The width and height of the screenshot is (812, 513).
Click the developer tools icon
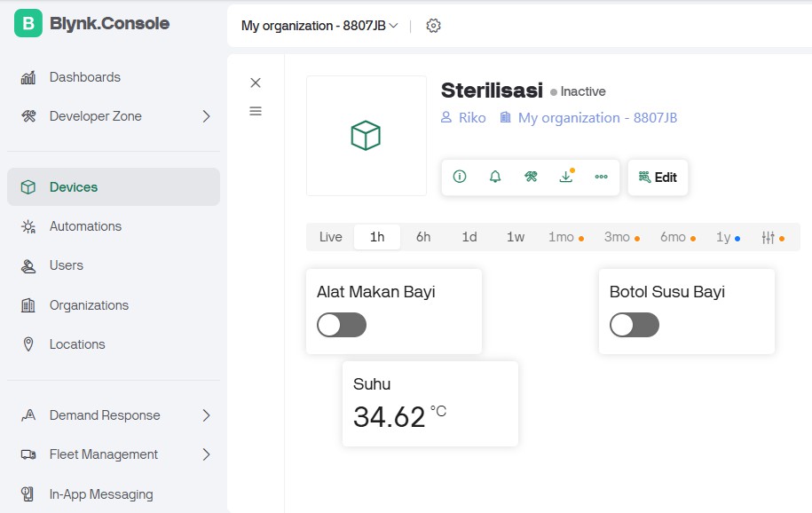click(x=531, y=177)
